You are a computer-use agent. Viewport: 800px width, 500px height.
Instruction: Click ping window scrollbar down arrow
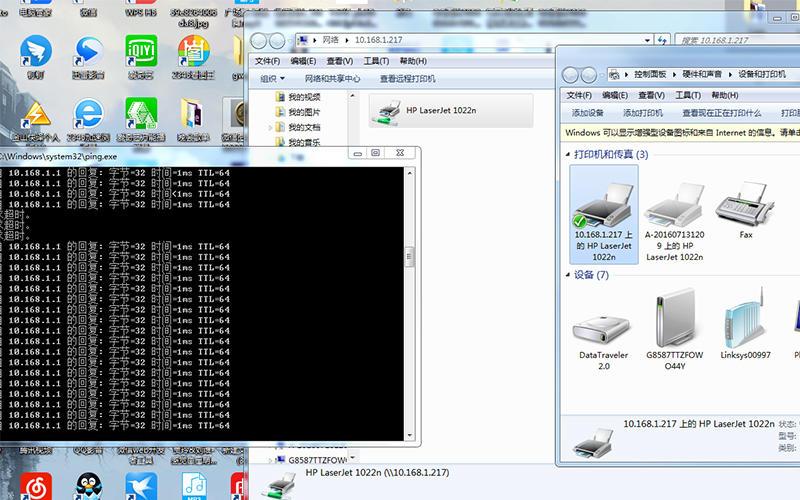coord(409,435)
